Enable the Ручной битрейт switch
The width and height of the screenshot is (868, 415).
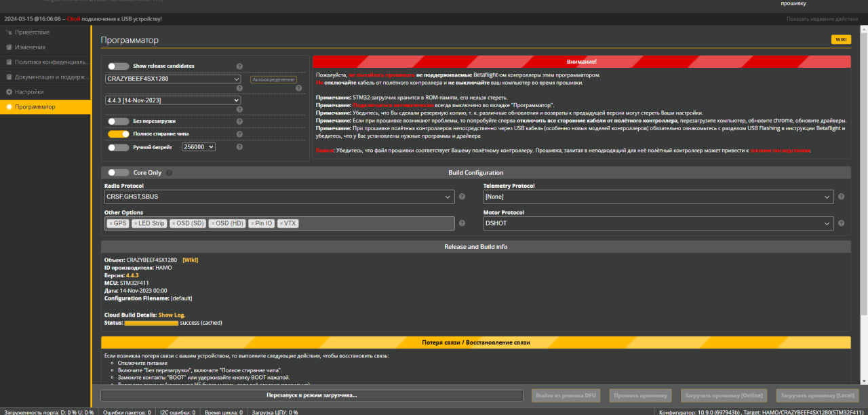118,146
